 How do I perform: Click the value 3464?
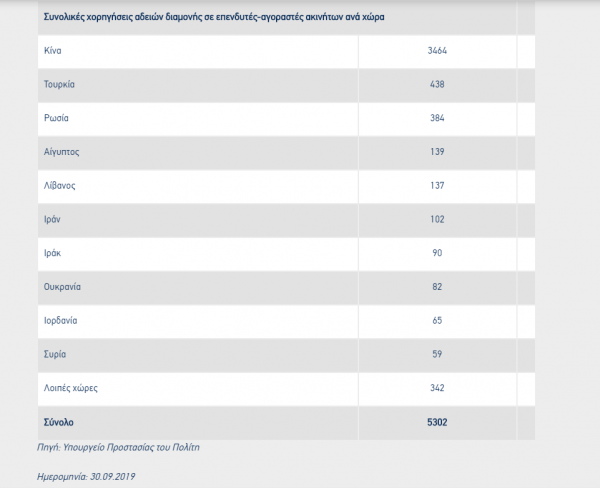coord(436,50)
